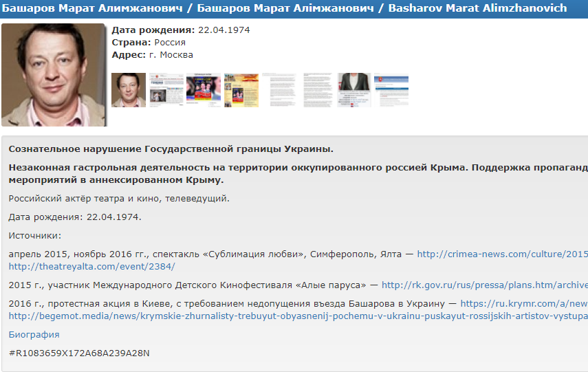588x372 pixels.
Task: View the seventh thumbnail showing a dark suit
Action: click(354, 90)
